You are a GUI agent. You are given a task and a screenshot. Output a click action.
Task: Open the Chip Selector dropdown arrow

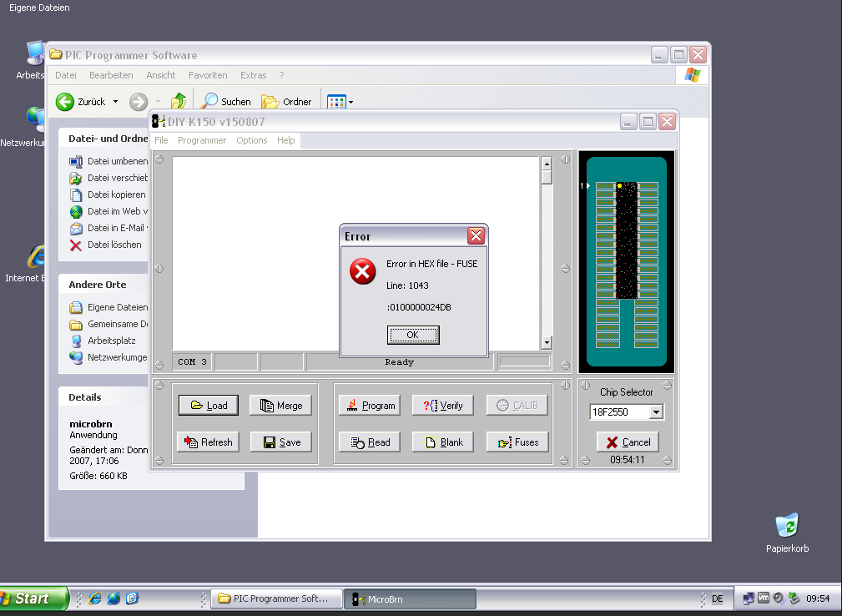(x=656, y=412)
